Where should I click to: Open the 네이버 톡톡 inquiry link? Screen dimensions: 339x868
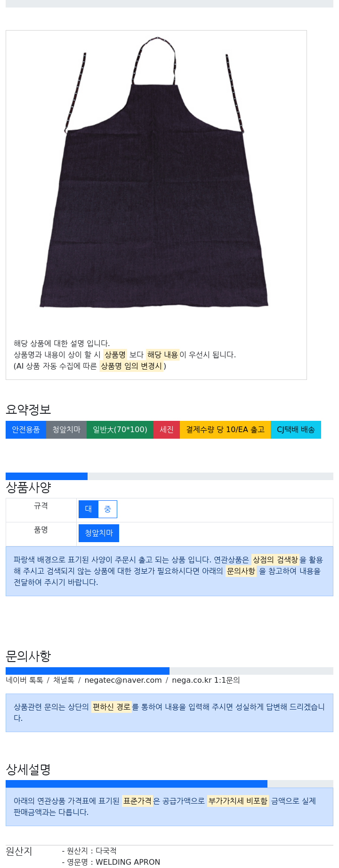24,680
